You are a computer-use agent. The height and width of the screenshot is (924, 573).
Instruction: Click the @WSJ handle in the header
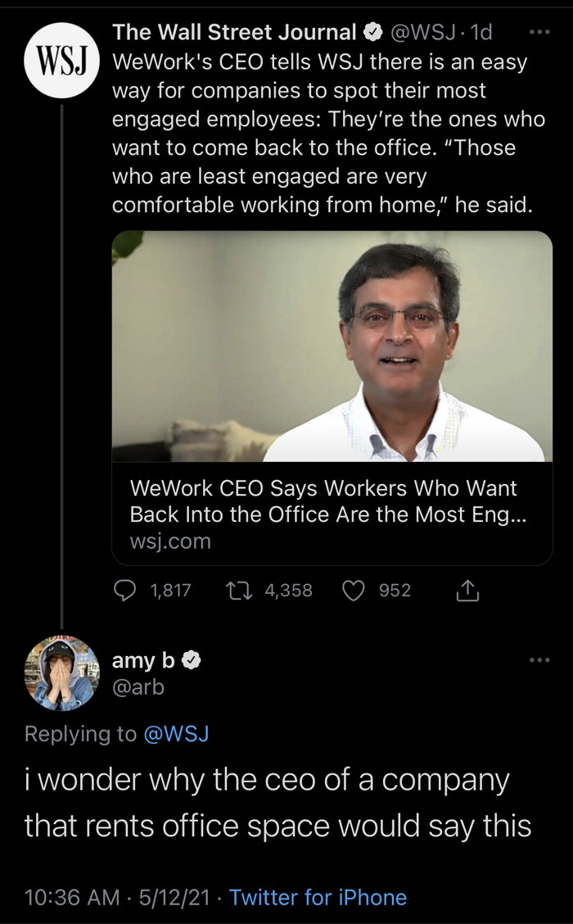pyautogui.click(x=422, y=32)
